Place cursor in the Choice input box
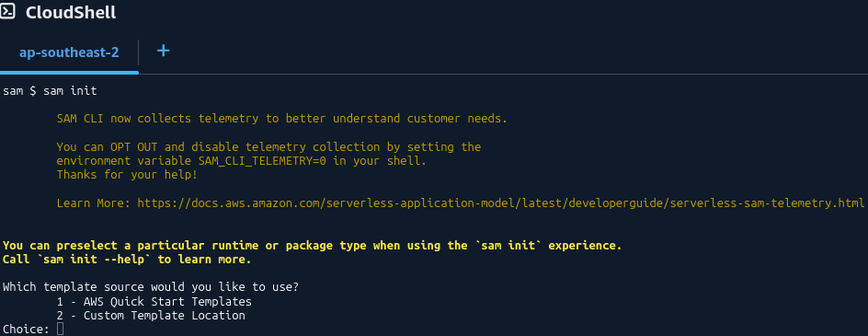The width and height of the screenshot is (868, 336). (61, 330)
